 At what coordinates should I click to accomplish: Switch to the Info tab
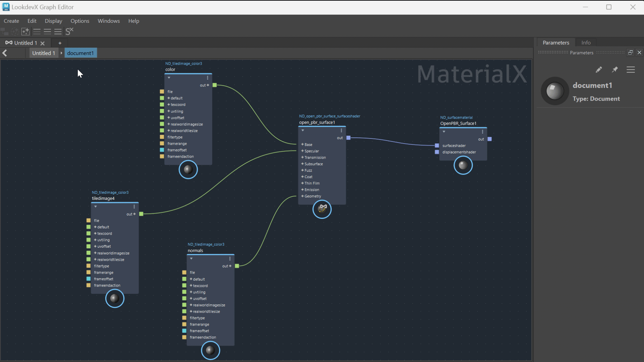click(586, 43)
